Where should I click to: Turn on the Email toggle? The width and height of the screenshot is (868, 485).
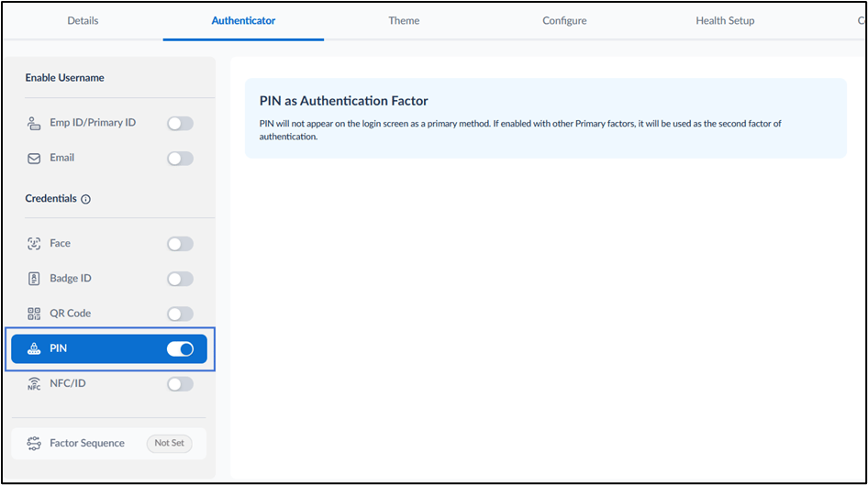point(180,159)
